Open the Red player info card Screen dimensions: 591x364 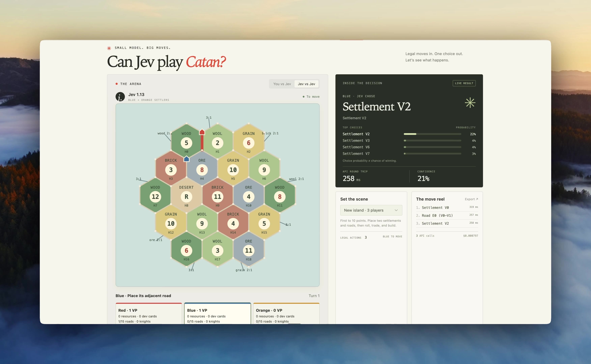(149, 313)
